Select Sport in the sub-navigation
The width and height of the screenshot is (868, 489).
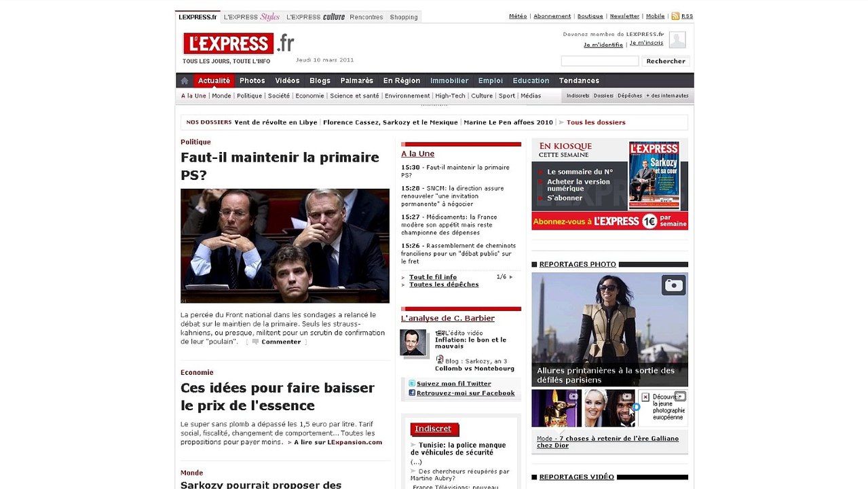pos(507,96)
